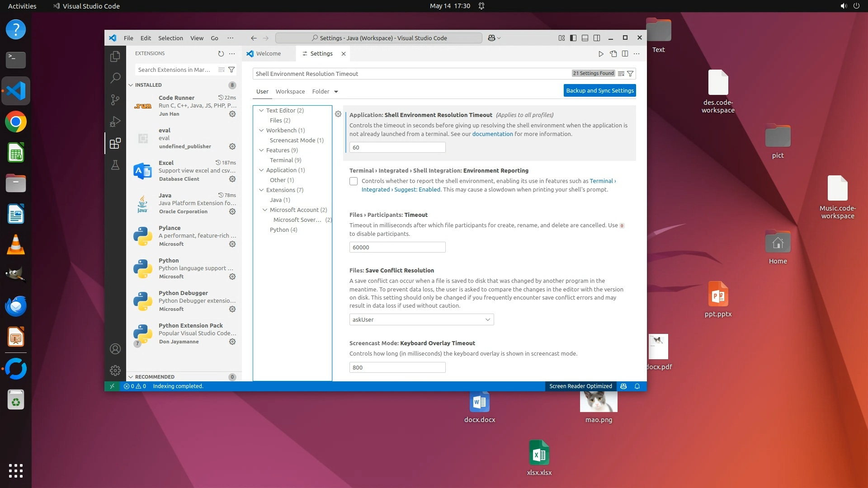Open the documentation link

coord(492,134)
